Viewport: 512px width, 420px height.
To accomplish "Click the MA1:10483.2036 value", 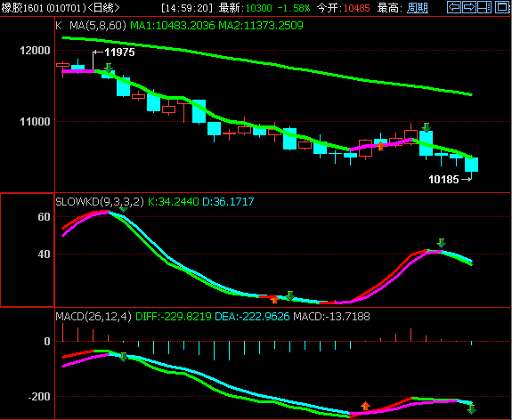I will (x=173, y=26).
